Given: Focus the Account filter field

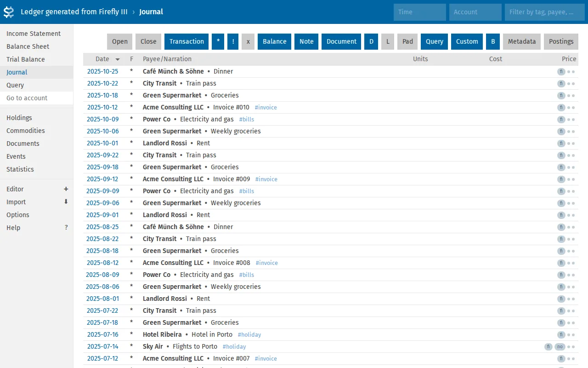Looking at the screenshot, I should pos(475,12).
